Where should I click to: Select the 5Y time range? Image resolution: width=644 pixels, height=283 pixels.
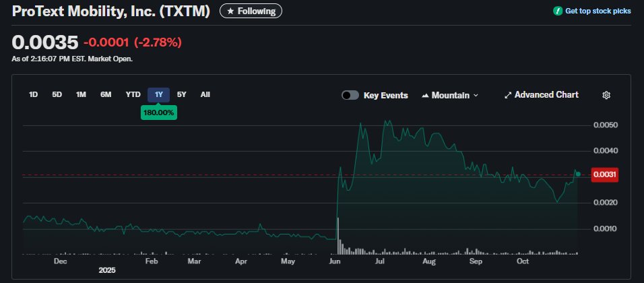click(x=181, y=95)
